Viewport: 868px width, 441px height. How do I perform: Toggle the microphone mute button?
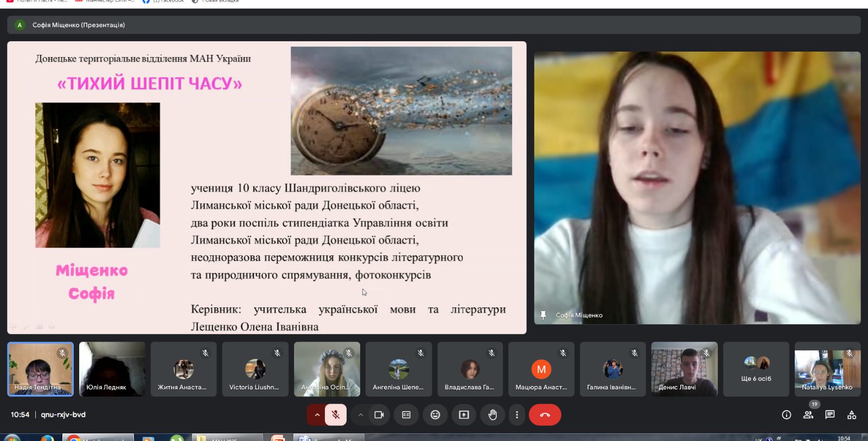(336, 415)
